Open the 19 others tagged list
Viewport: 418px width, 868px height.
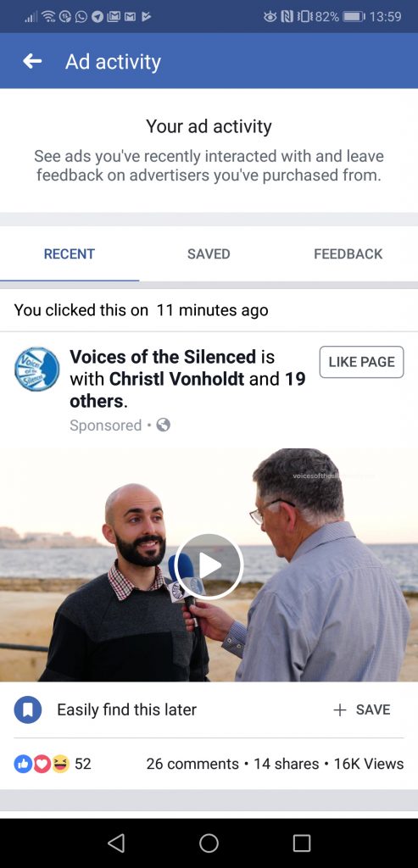(187, 390)
